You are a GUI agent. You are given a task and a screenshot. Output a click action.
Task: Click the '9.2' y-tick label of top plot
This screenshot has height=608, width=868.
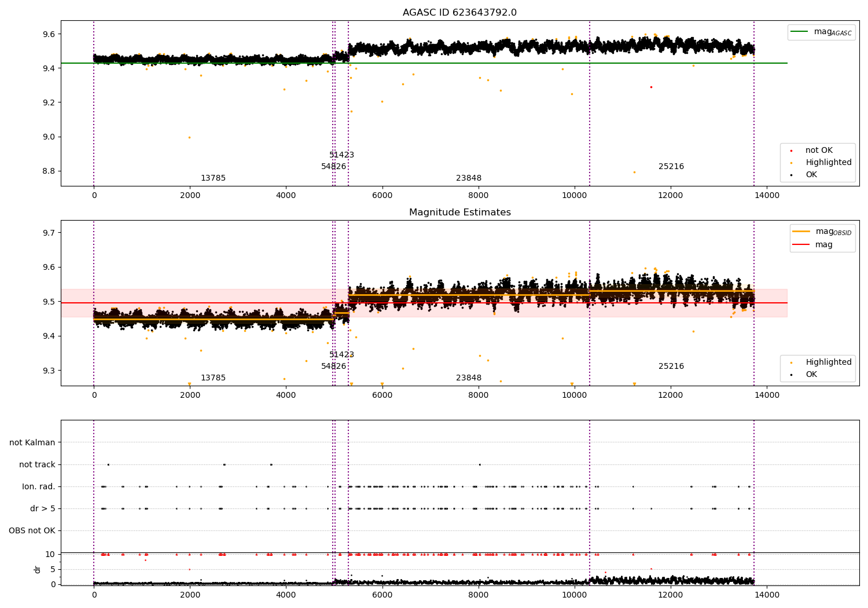pos(49,102)
